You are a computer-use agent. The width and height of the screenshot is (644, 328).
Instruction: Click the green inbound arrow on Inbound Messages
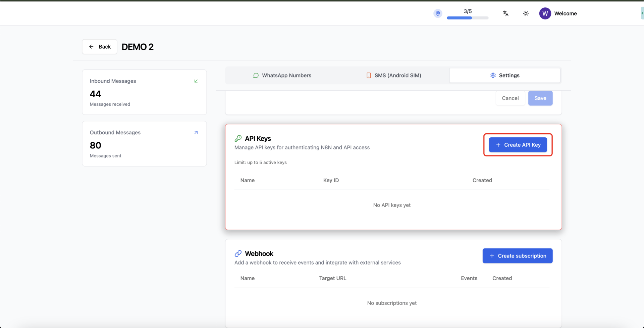tap(196, 81)
